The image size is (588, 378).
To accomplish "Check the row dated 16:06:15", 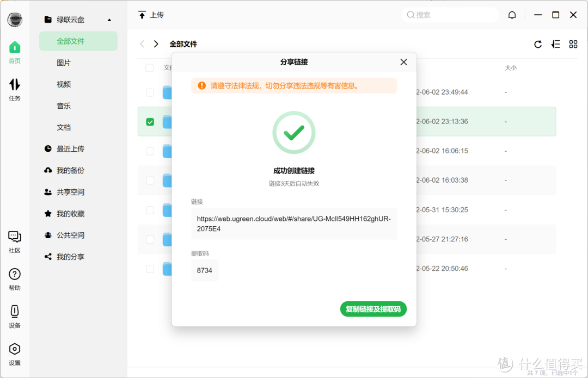I will coord(150,151).
